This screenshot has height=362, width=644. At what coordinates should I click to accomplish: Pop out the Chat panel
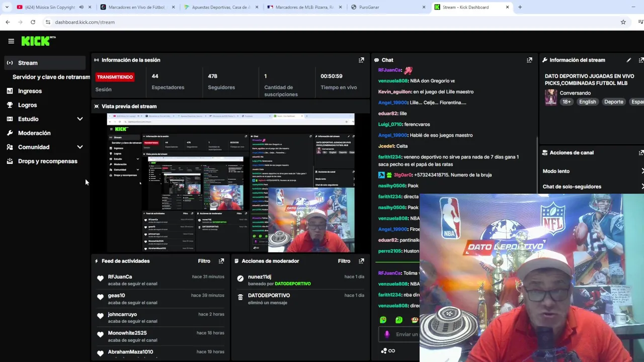[529, 60]
